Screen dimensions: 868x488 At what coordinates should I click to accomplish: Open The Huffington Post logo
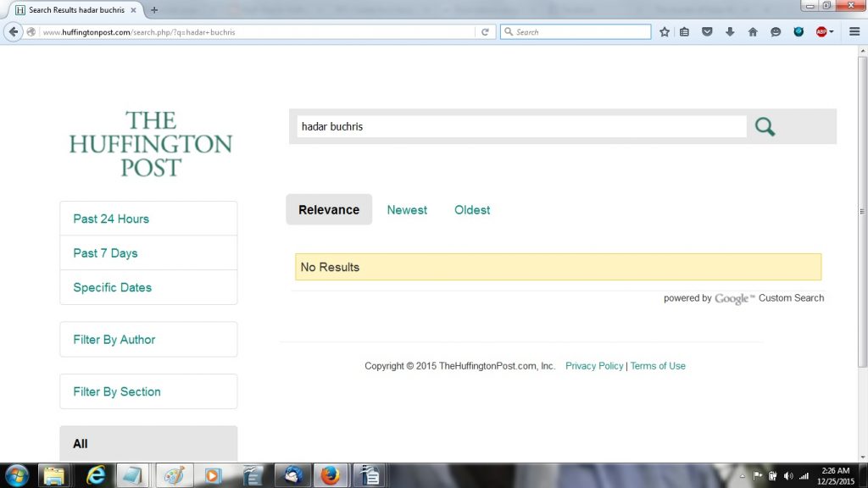[x=151, y=144]
